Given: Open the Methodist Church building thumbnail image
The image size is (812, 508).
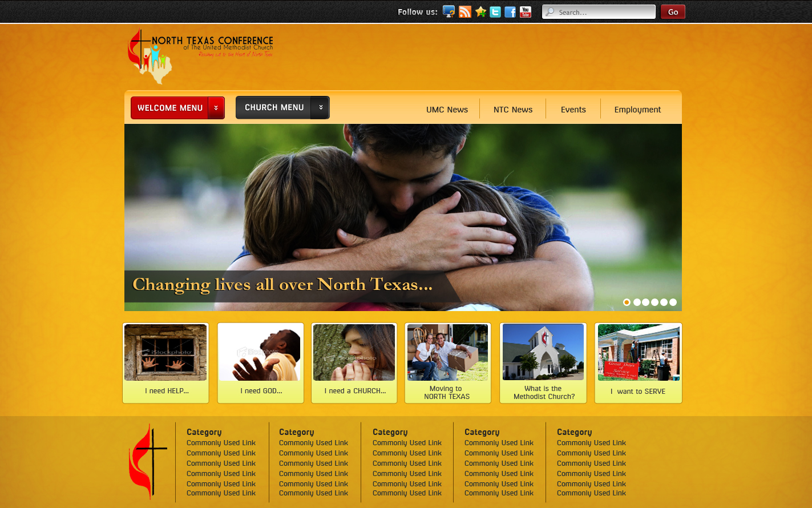Looking at the screenshot, I should click(x=543, y=352).
